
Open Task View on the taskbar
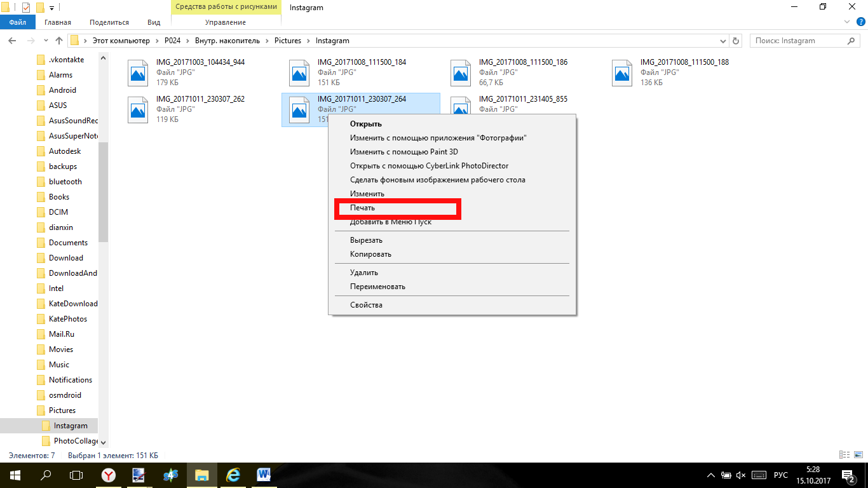point(76,475)
